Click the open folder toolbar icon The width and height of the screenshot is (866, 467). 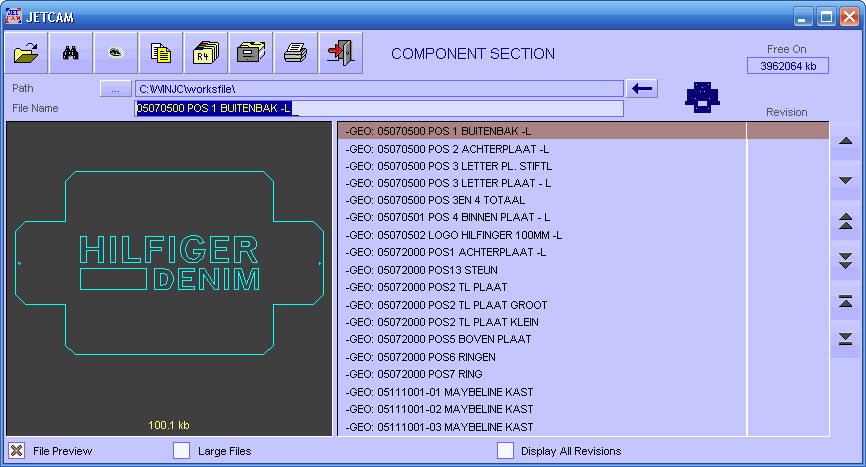click(26, 53)
